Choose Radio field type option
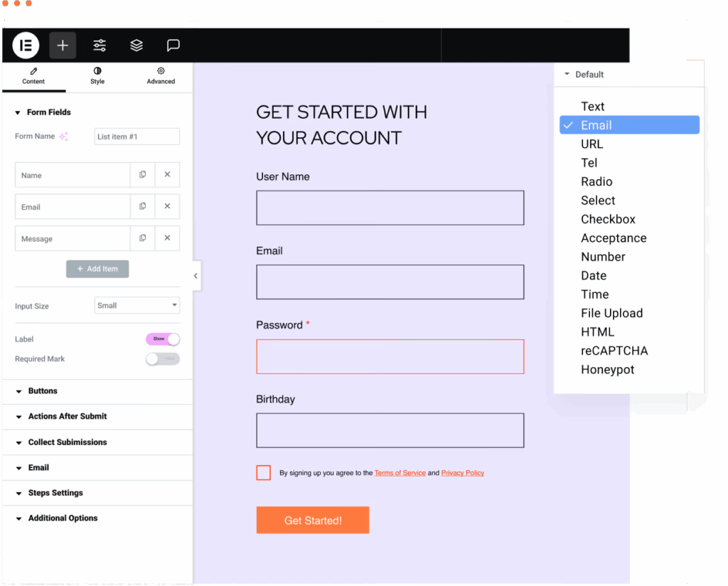The height and width of the screenshot is (586, 728). (630, 181)
